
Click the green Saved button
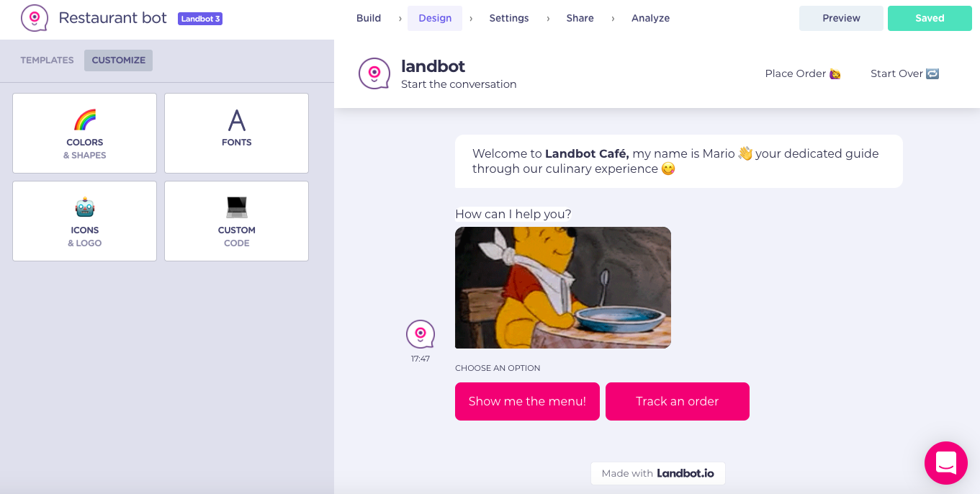930,18
